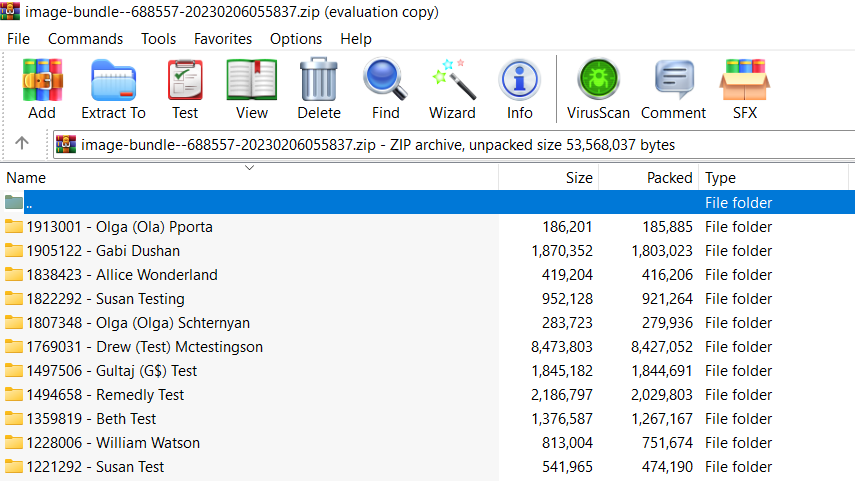Create SFX archive icon
The height and width of the screenshot is (481, 855).
(x=745, y=80)
